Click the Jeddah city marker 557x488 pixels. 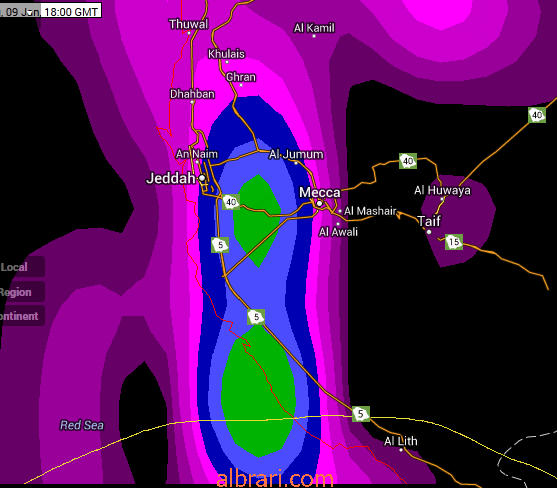pos(202,178)
